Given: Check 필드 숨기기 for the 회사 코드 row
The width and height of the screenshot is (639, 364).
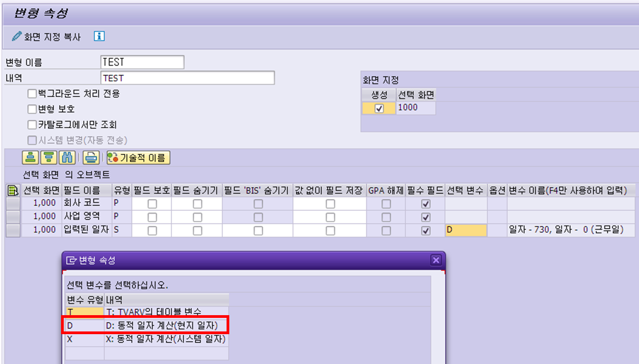Looking at the screenshot, I should point(197,203).
